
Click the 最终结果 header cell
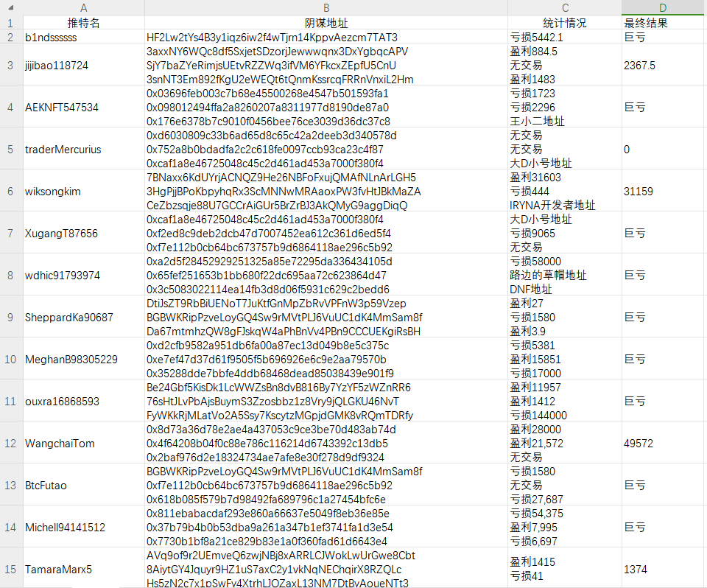click(662, 23)
